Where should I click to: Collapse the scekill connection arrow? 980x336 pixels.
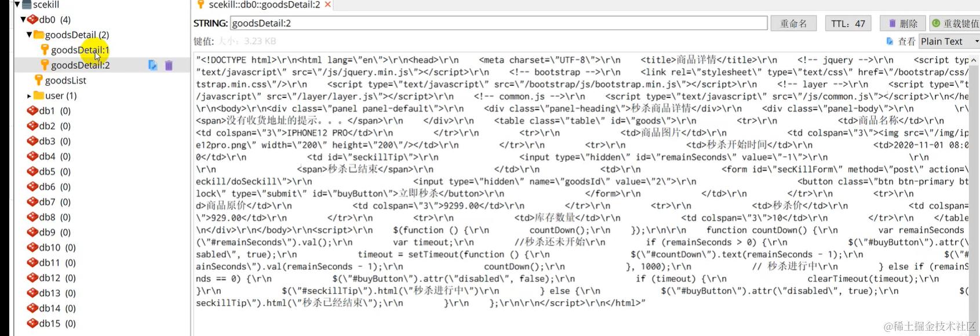pyautogui.click(x=17, y=5)
